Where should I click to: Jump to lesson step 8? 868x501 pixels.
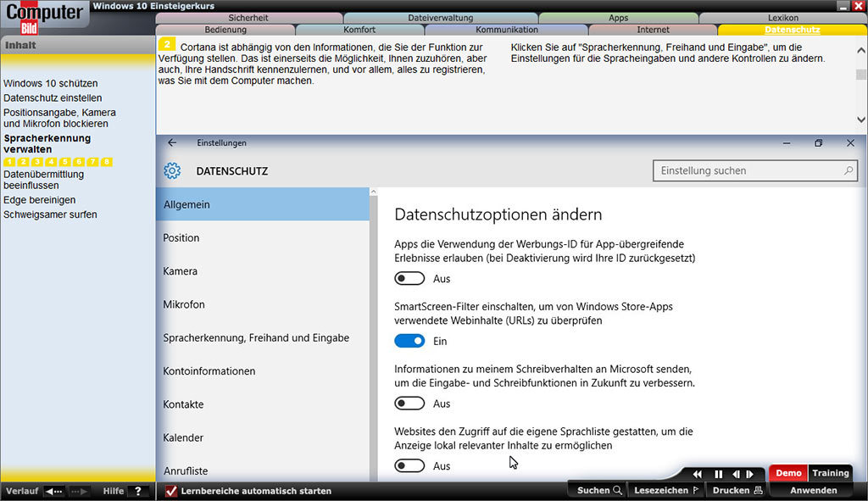[106, 162]
